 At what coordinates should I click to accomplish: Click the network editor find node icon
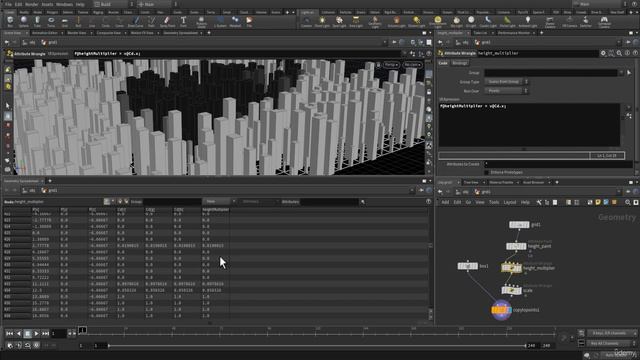click(x=628, y=202)
